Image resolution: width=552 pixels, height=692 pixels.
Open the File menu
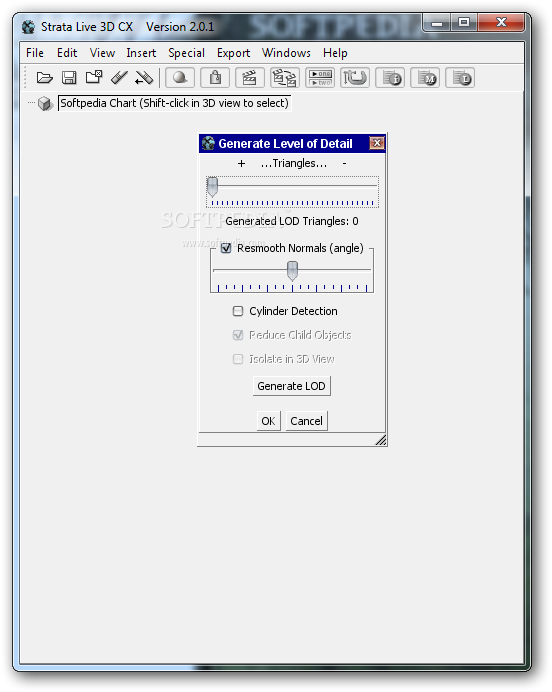[x=35, y=53]
